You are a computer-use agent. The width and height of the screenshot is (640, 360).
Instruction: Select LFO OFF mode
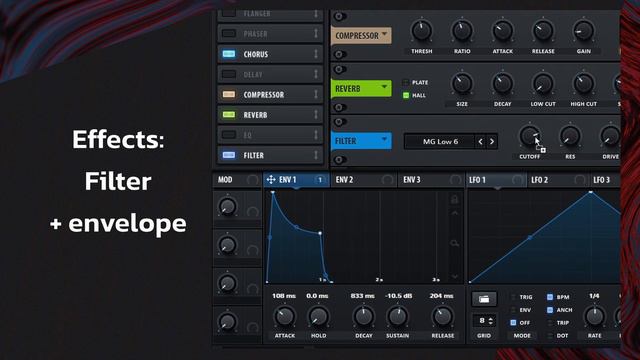(x=513, y=322)
